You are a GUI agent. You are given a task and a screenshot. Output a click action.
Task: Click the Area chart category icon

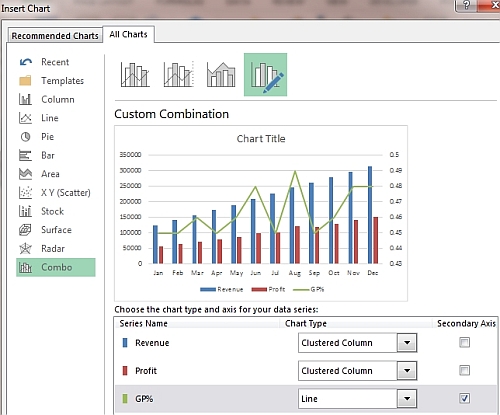click(25, 174)
